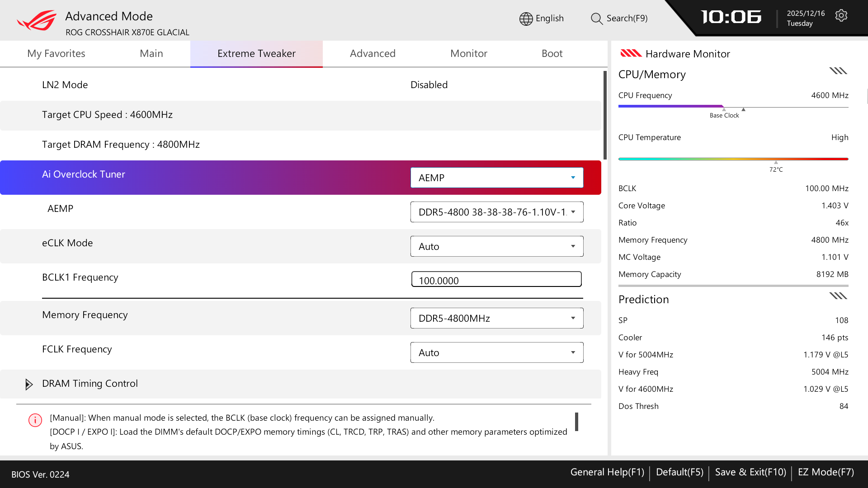Click EZ Mode(F7) button

[826, 472]
